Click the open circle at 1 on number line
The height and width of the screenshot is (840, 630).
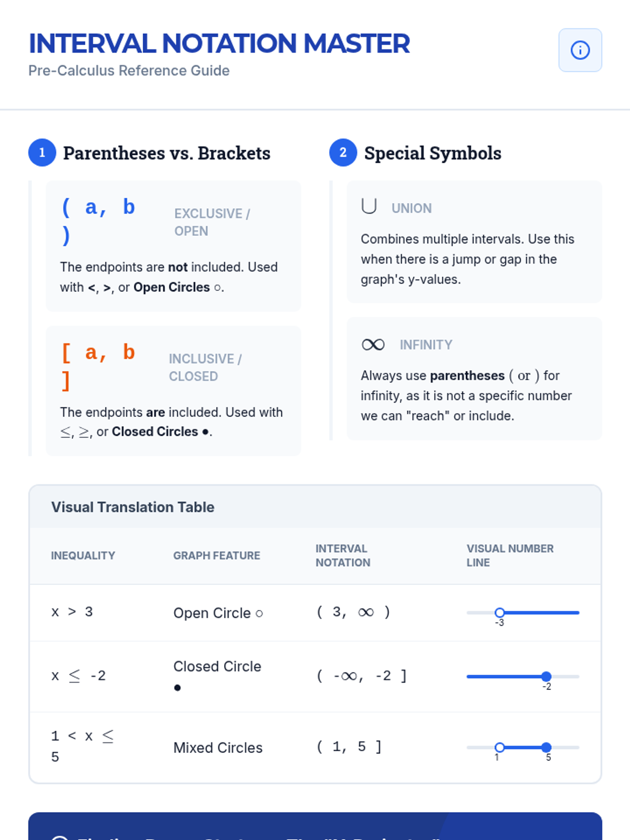(x=500, y=747)
